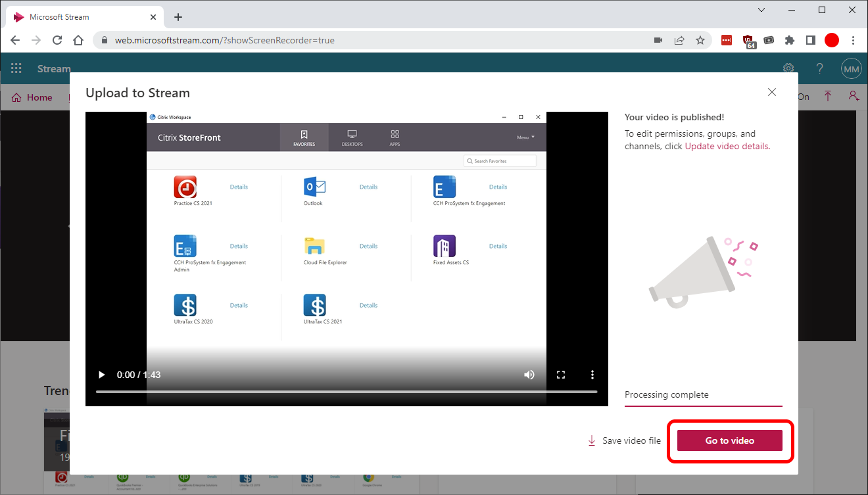The width and height of the screenshot is (868, 495).
Task: Click Save video file link
Action: pyautogui.click(x=624, y=440)
